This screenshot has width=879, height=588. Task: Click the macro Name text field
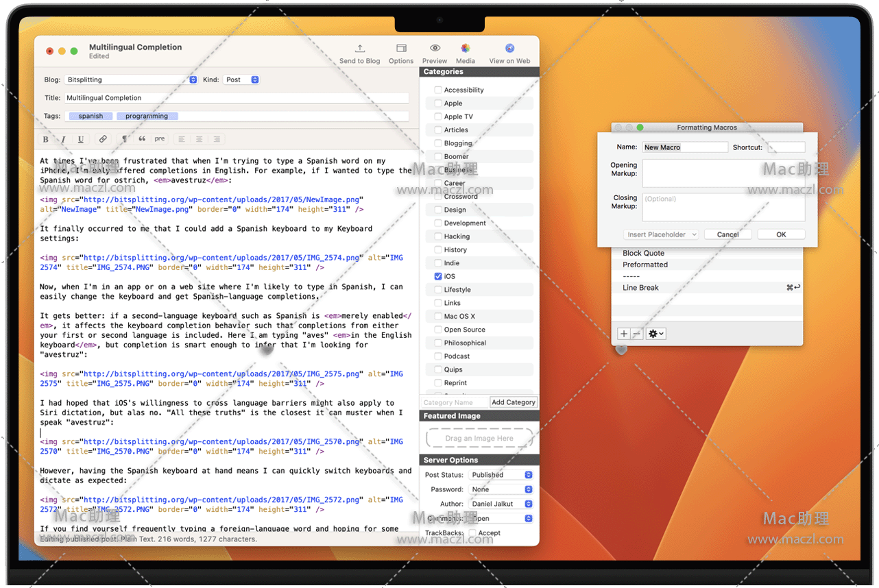[684, 147]
